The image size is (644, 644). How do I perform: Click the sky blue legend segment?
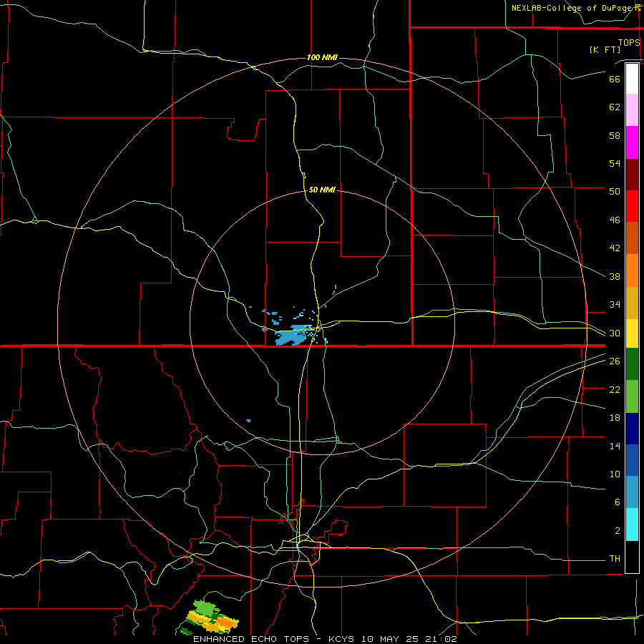pyautogui.click(x=632, y=492)
